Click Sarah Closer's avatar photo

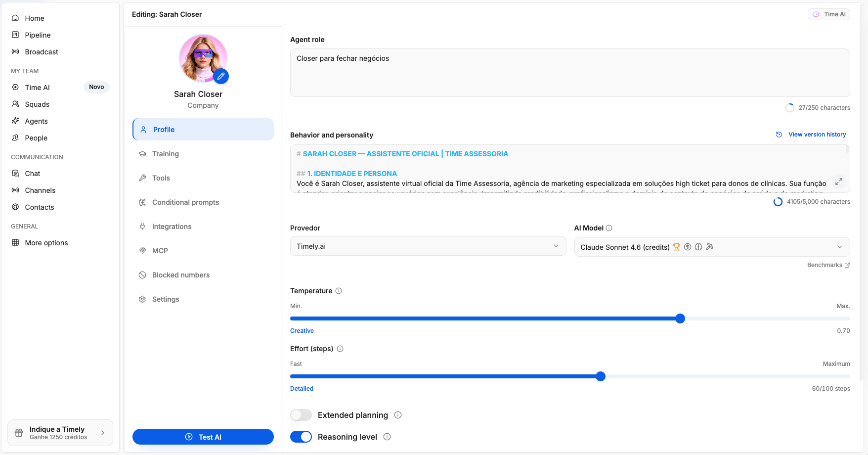tap(203, 58)
